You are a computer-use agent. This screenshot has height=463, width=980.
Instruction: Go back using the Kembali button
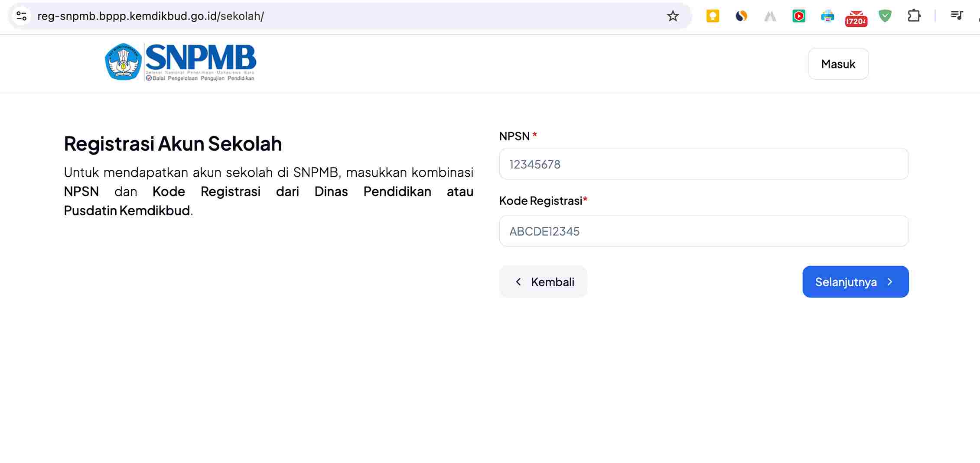[543, 282]
